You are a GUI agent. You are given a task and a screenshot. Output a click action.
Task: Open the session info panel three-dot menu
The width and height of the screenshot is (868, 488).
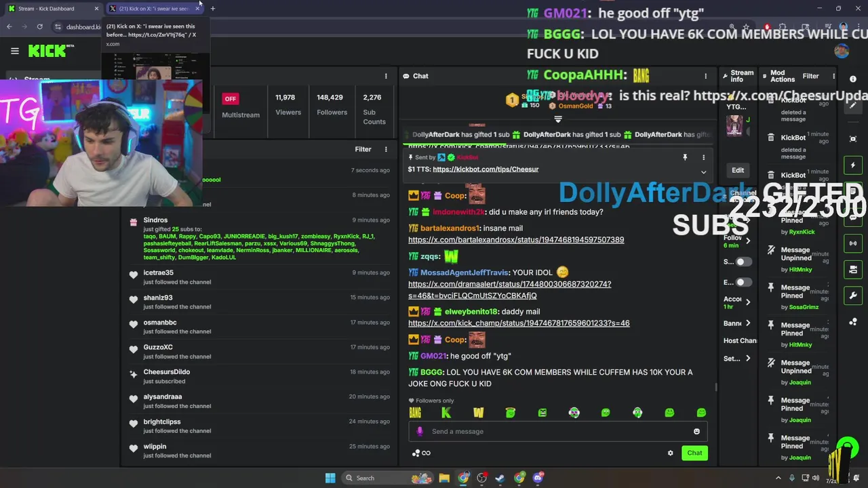(x=386, y=76)
